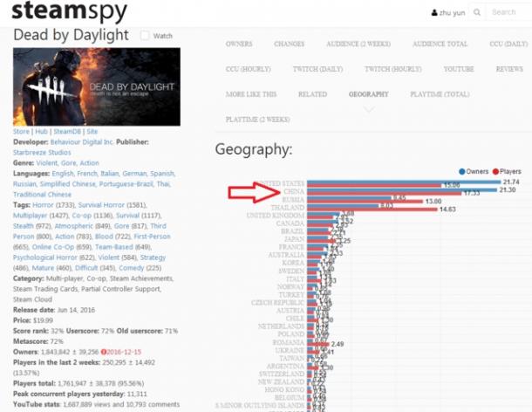Open the CCU (Hourly) tab

click(x=249, y=69)
